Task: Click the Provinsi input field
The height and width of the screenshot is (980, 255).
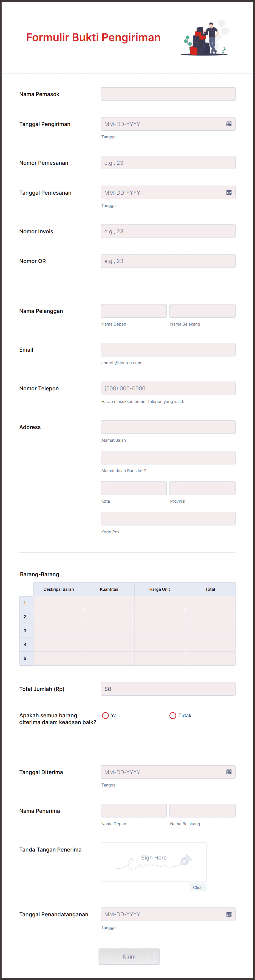Action: point(202,488)
